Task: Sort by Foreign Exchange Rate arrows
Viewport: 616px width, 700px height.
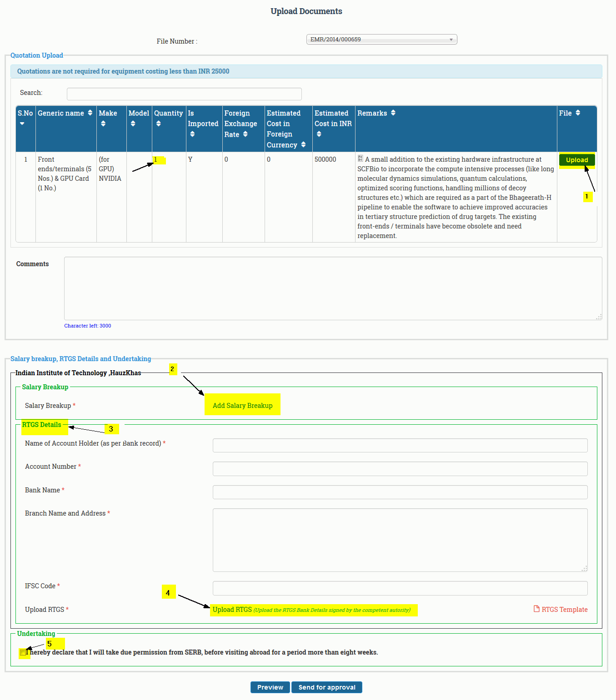Action: (x=245, y=134)
